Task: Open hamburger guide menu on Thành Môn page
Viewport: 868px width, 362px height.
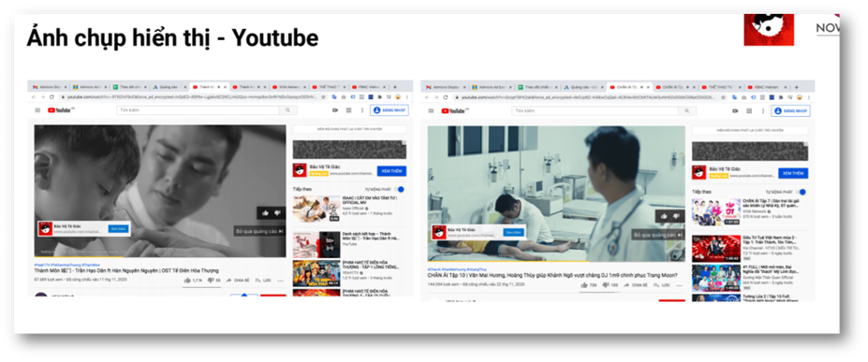Action: click(x=37, y=110)
